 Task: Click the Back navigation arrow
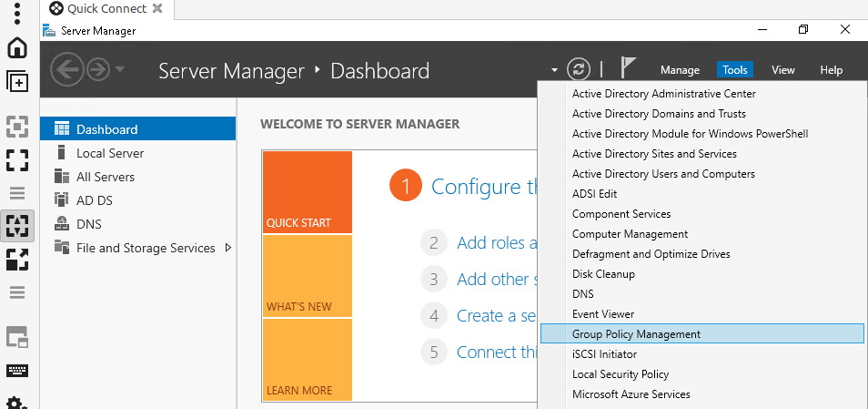click(x=67, y=70)
